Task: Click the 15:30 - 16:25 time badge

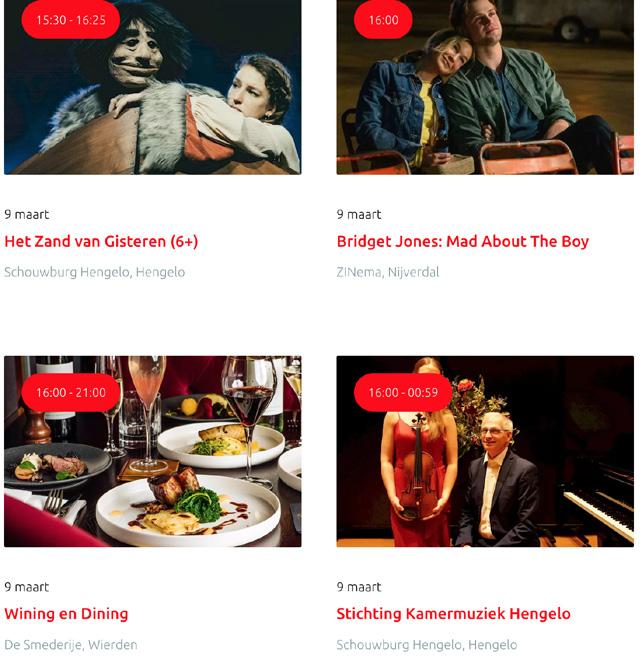Action: click(71, 20)
